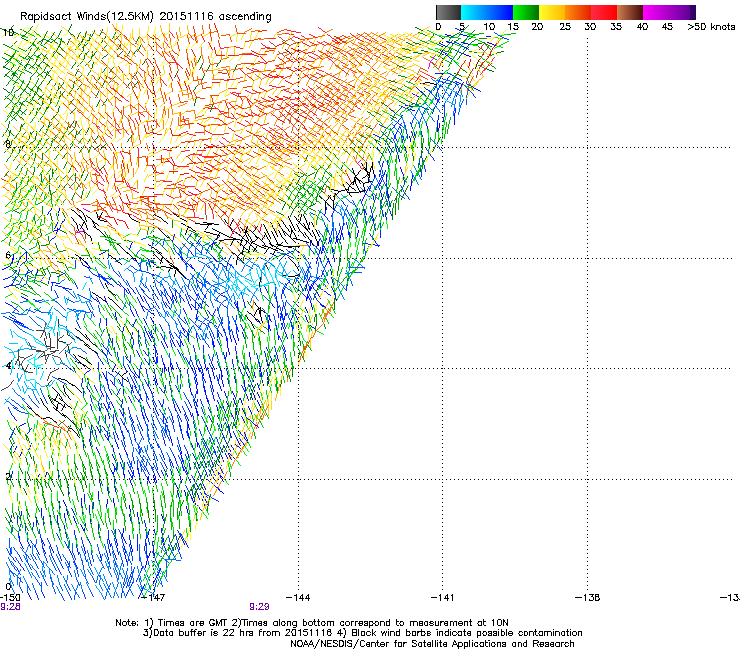Click the yellow 20-25 knots legend swatch
Viewport: 740px width, 650px height.
(x=552, y=12)
